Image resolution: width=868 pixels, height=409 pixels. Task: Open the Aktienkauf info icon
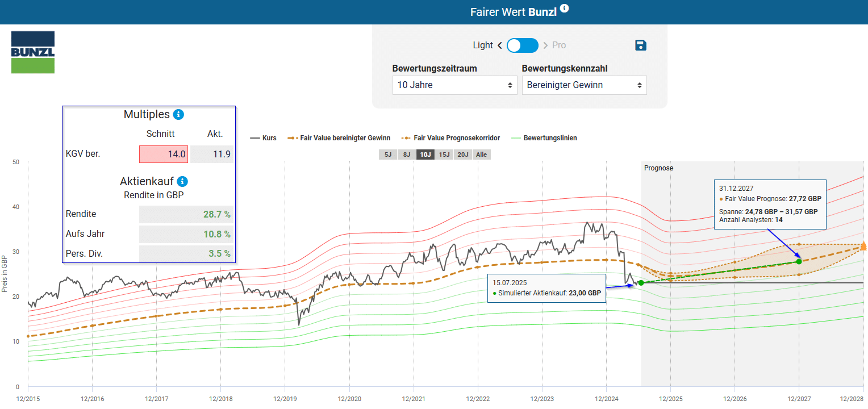click(x=182, y=182)
